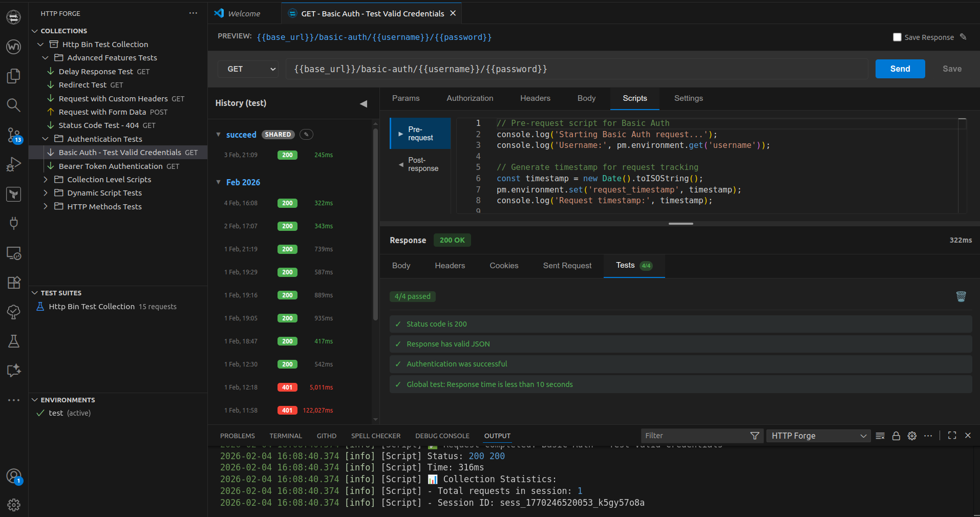Open the Welcome editor tab
980x517 pixels.
244,14
